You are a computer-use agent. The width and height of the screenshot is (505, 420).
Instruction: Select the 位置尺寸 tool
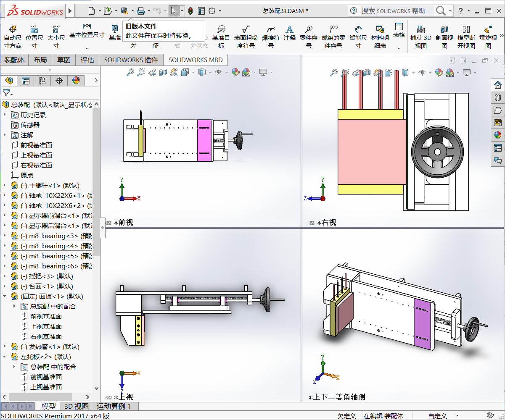[x=34, y=36]
